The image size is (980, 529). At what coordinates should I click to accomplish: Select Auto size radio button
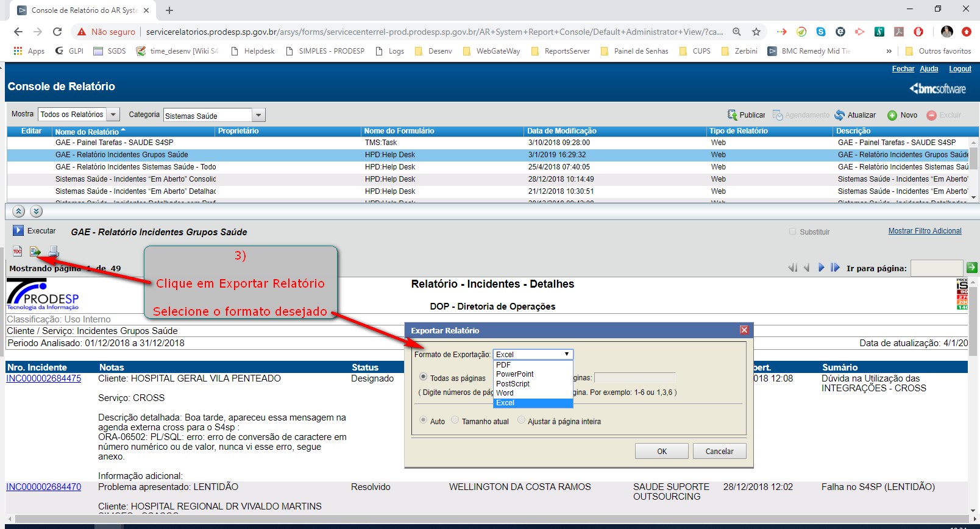tap(423, 421)
